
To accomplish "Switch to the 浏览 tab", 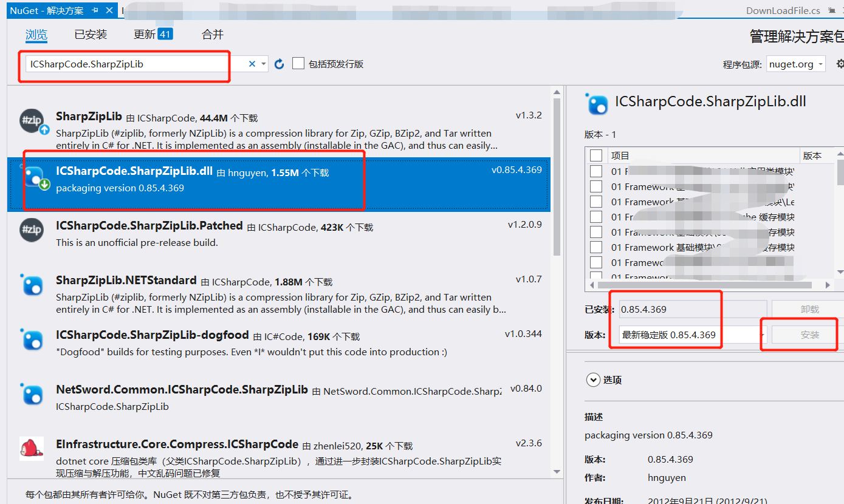I will click(x=36, y=35).
